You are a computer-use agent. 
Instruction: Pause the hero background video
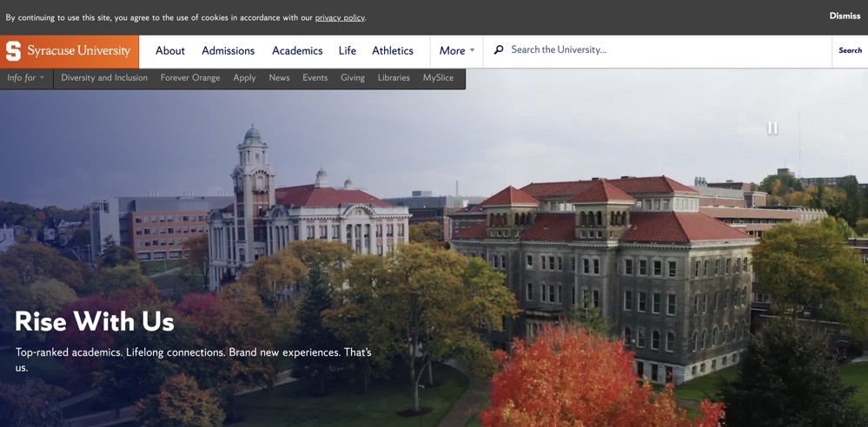(x=772, y=128)
